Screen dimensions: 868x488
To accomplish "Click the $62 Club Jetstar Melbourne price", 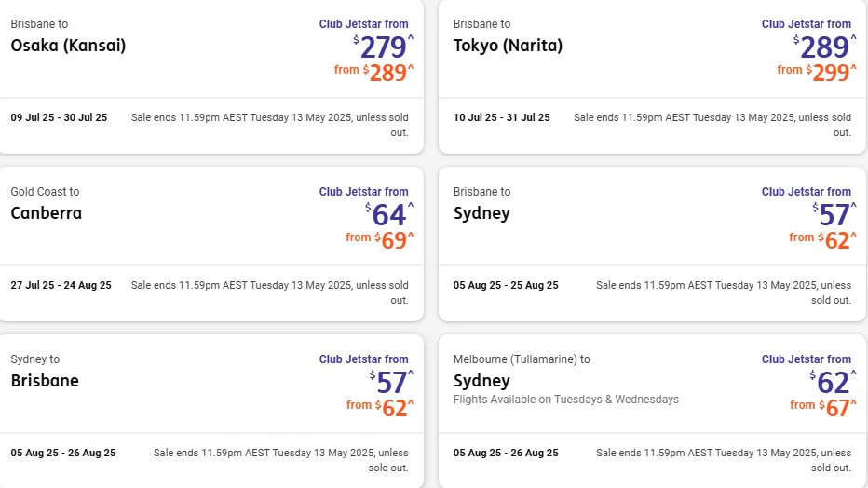I will tap(833, 383).
